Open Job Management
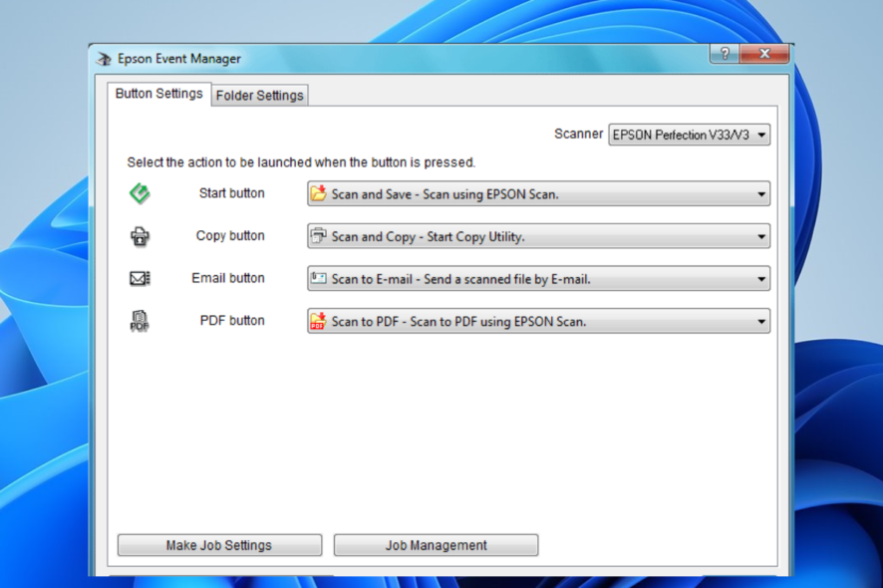This screenshot has height=588, width=883. [436, 545]
